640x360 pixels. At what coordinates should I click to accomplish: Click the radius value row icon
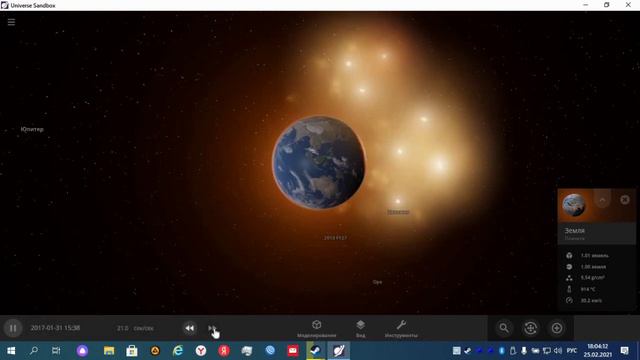[x=569, y=267]
